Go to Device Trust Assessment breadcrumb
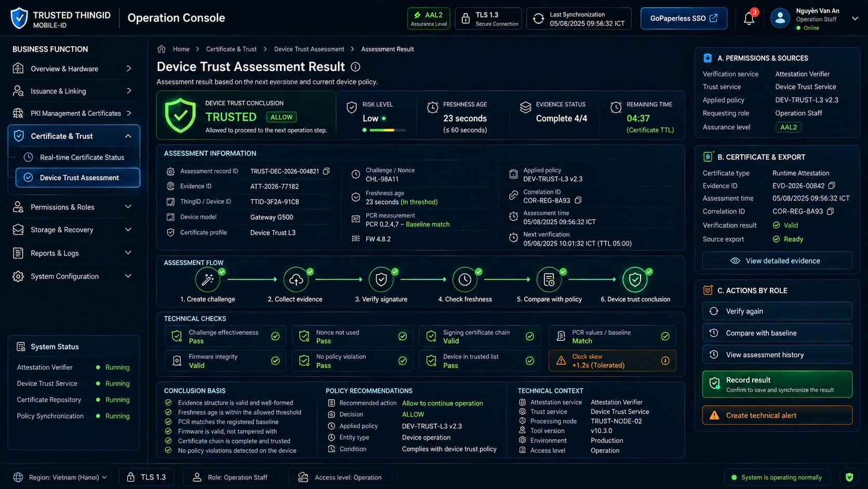868x489 pixels. point(309,49)
